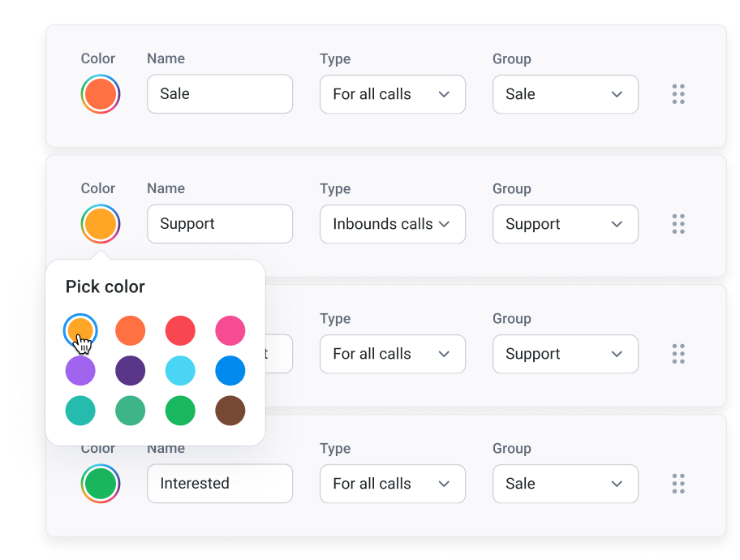
Task: Click the drag handle on the third tag row
Action: [x=679, y=354]
